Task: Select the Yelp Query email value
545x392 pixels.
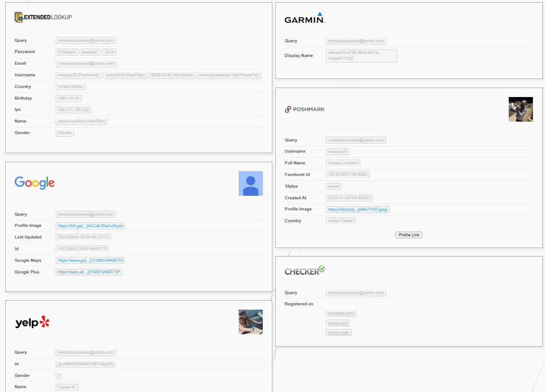Action: 86,352
